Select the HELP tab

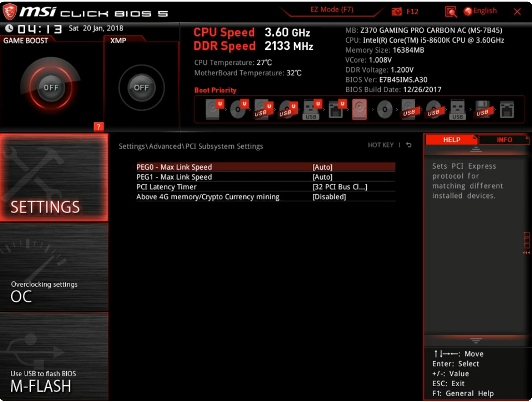tap(451, 140)
